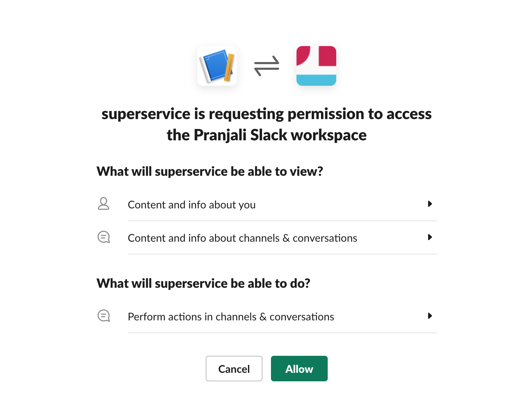Viewport: 532px width, 404px height.
Task: Expand 'Content and info about you' arrow
Action: pos(430,204)
